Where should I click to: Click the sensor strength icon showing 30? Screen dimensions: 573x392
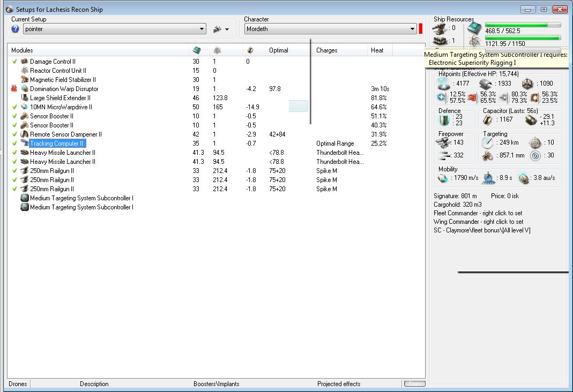click(x=535, y=156)
